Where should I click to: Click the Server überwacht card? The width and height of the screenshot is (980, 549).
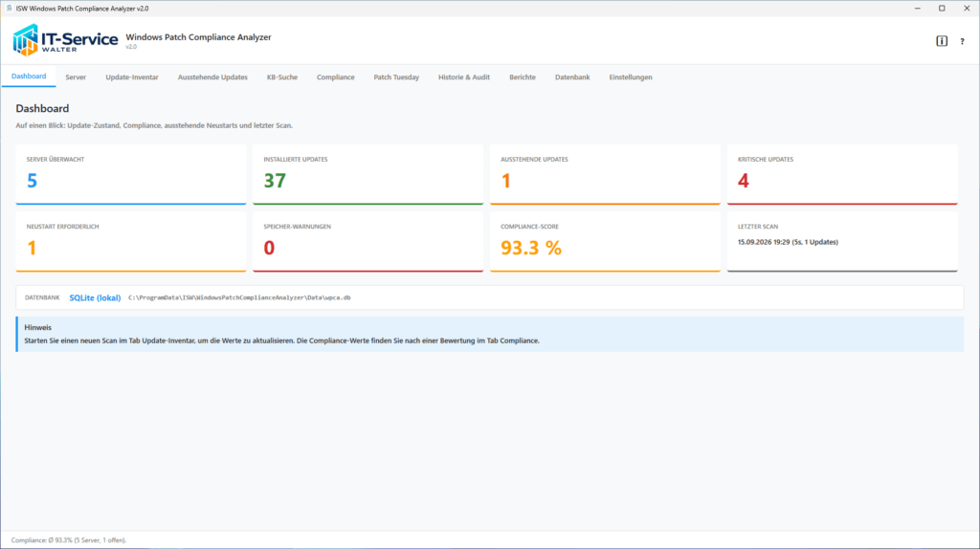coord(130,174)
